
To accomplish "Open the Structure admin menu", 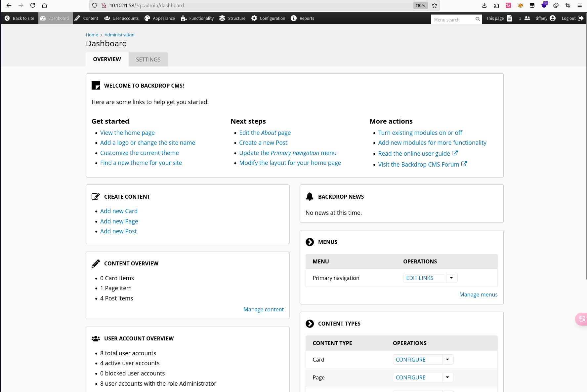I will tap(232, 18).
